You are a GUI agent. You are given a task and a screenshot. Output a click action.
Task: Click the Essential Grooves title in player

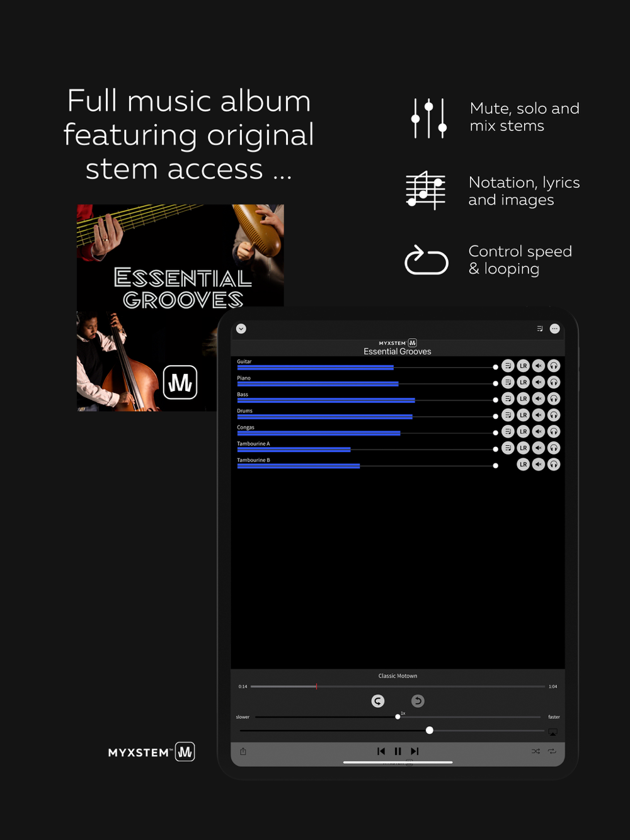click(x=398, y=351)
